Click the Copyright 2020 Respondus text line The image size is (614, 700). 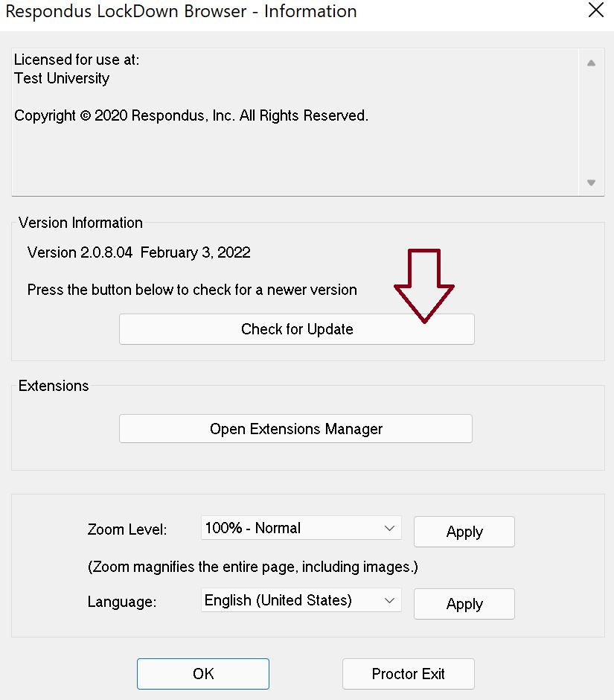191,115
